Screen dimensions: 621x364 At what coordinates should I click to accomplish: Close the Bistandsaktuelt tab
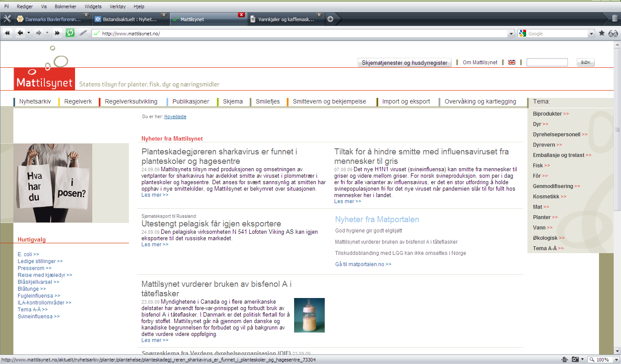(x=164, y=15)
